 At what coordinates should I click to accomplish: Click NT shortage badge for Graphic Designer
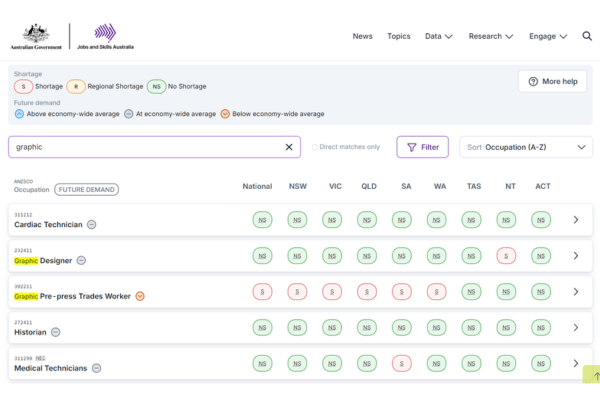click(506, 256)
